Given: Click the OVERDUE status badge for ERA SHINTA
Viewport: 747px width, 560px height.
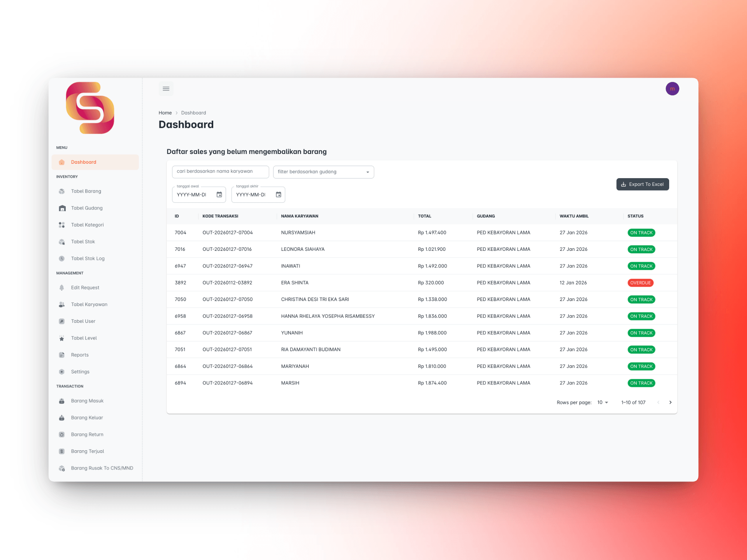Looking at the screenshot, I should coord(640,283).
